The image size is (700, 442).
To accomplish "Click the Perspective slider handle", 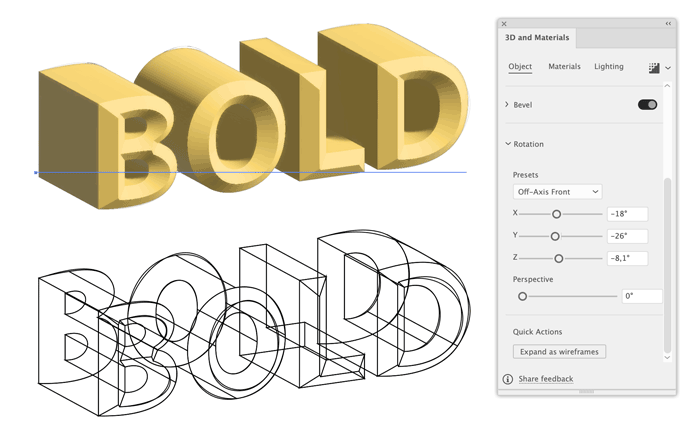I will coord(522,296).
